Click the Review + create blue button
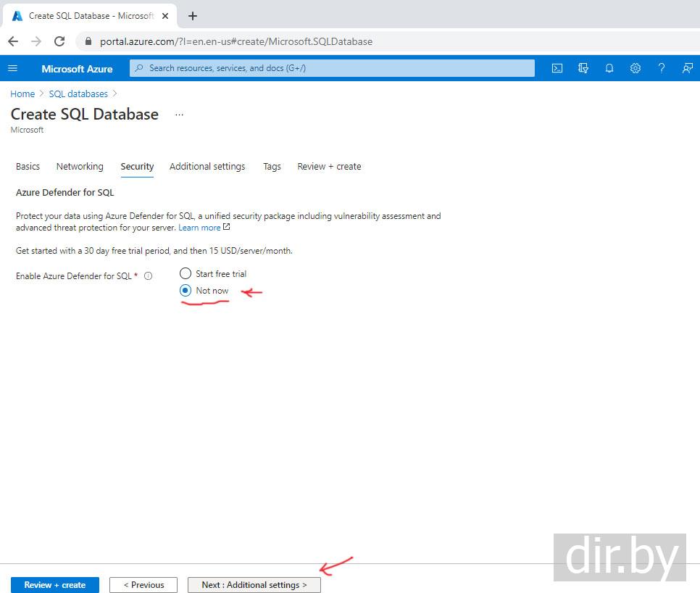The image size is (700, 593). (55, 585)
